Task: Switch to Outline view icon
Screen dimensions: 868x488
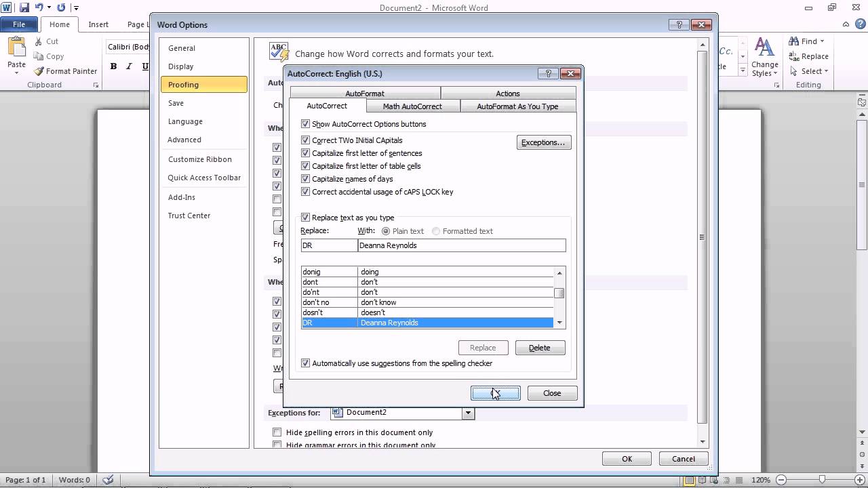Action: pos(725,480)
